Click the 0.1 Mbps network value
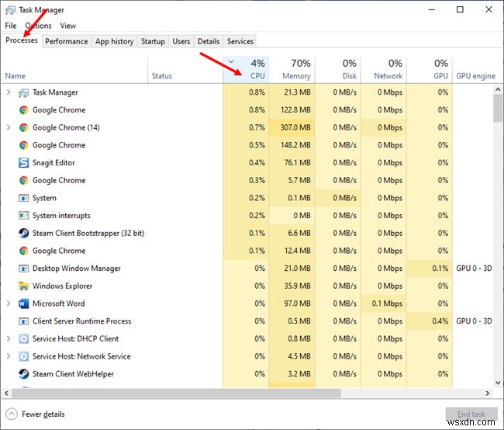The image size is (504, 430). pos(387,303)
